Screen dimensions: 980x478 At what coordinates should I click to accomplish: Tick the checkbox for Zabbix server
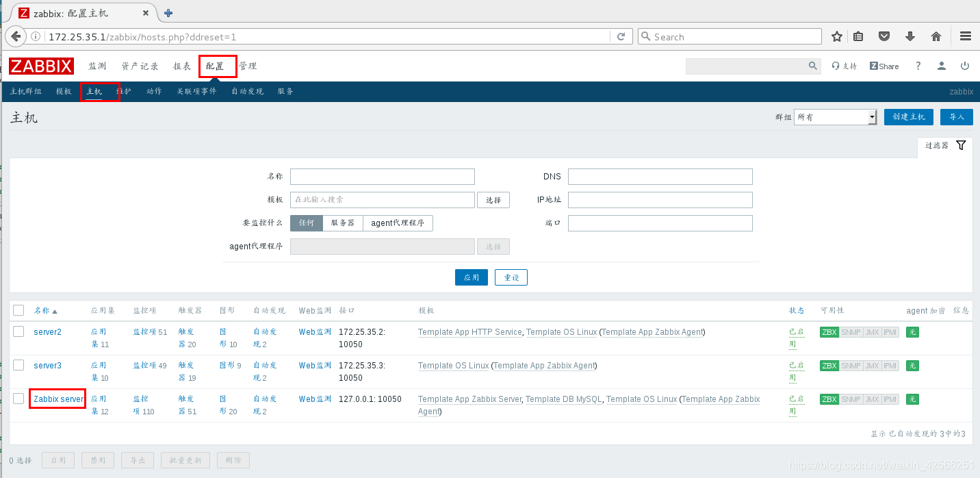coord(18,399)
